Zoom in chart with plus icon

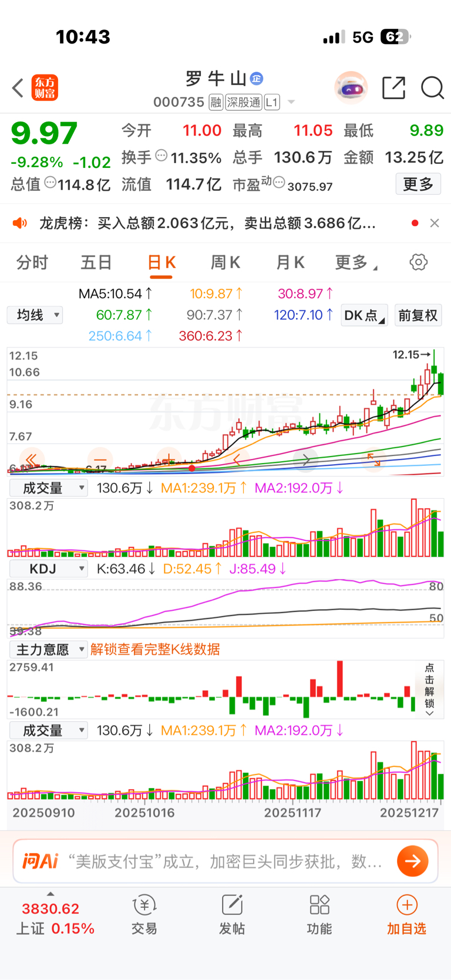click(169, 459)
